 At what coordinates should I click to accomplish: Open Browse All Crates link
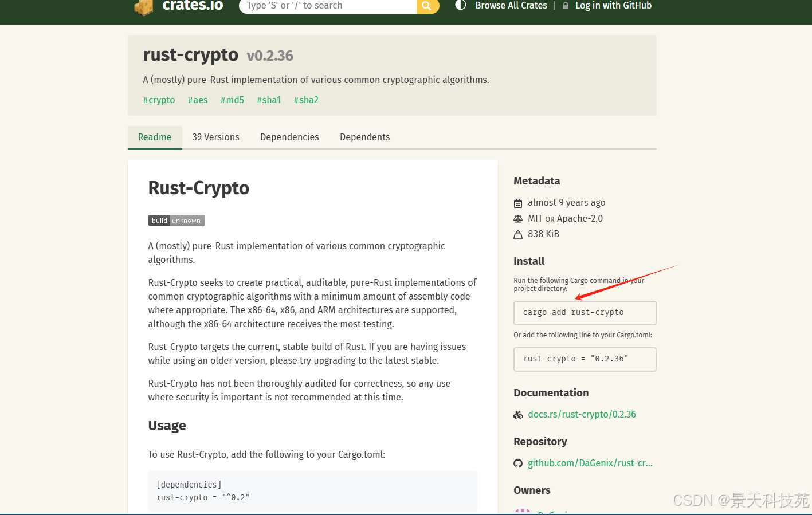tap(511, 6)
